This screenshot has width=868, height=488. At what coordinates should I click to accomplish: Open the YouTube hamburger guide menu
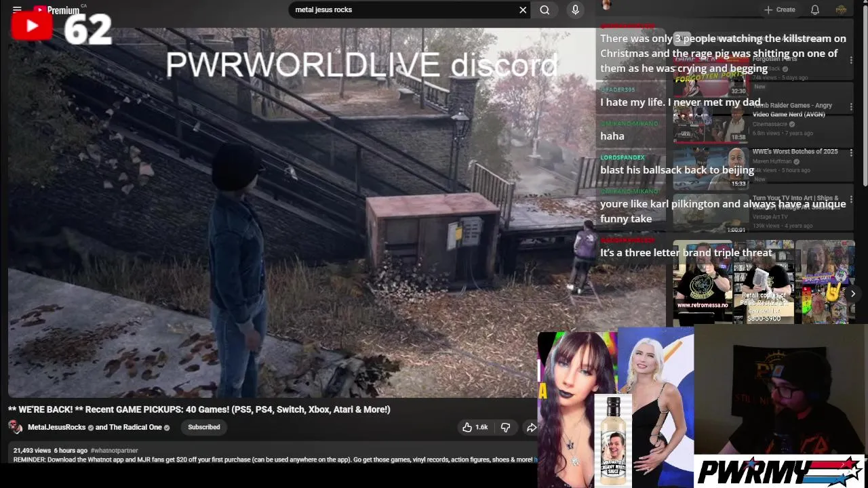pyautogui.click(x=17, y=9)
